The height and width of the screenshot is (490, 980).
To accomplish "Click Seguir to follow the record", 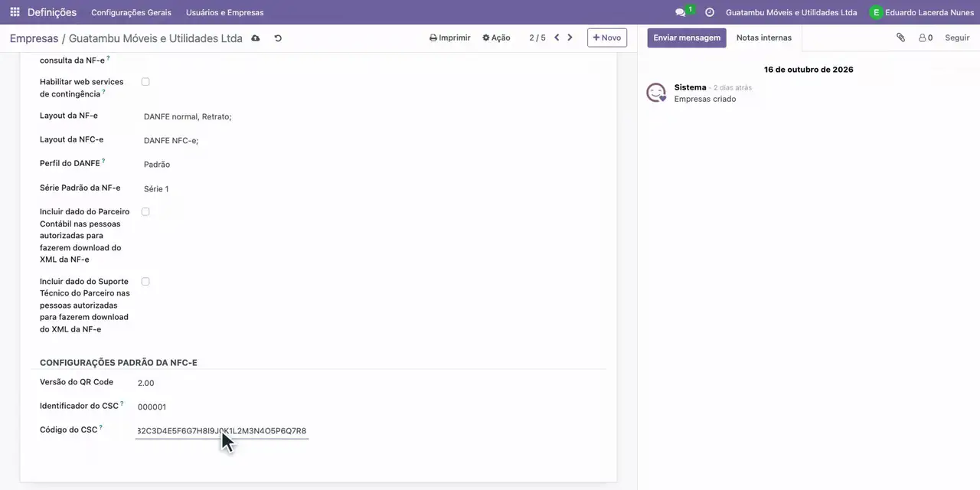I will click(x=957, y=38).
